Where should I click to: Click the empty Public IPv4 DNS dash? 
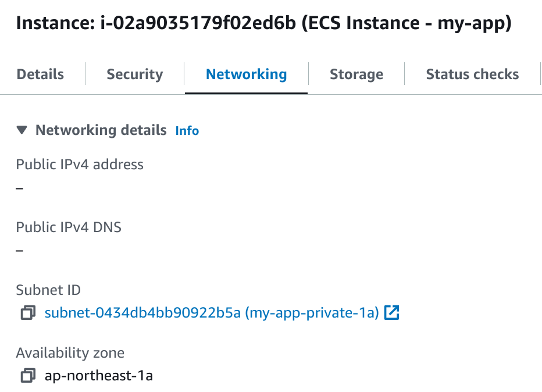pos(20,251)
